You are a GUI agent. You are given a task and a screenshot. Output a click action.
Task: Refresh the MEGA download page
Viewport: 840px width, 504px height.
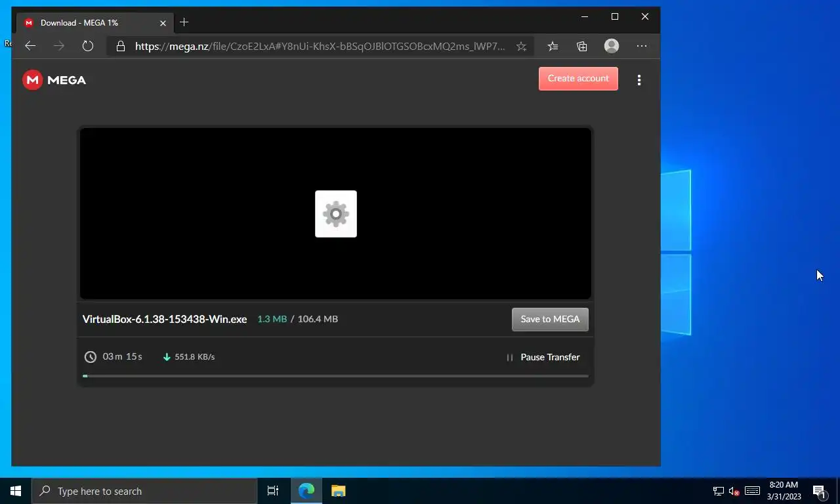point(88,46)
